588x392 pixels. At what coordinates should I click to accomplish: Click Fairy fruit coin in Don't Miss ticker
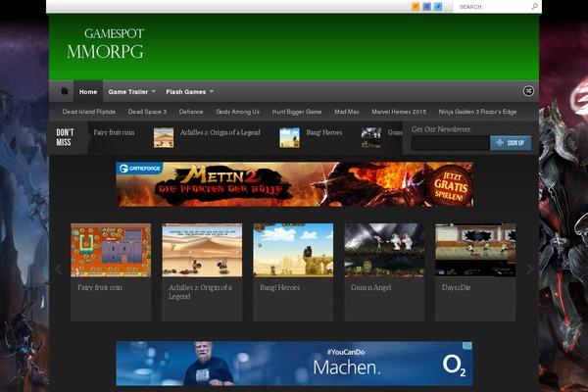tap(114, 132)
